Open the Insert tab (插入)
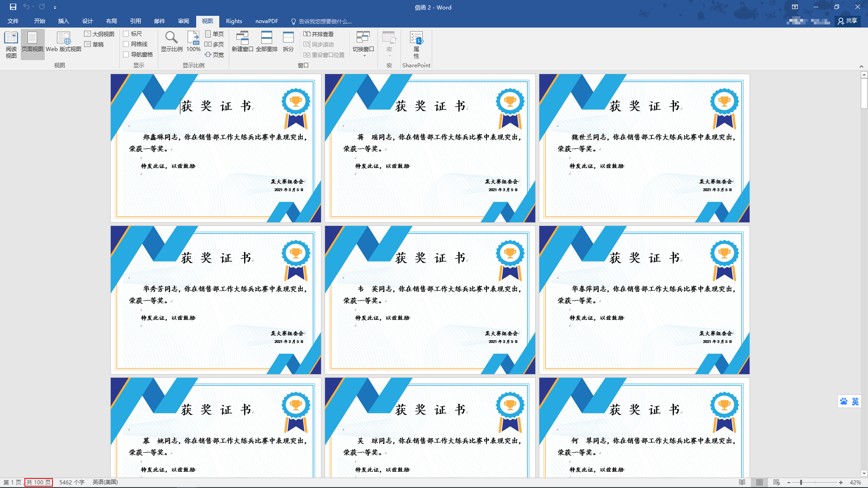The height and width of the screenshot is (488, 868). tap(64, 21)
